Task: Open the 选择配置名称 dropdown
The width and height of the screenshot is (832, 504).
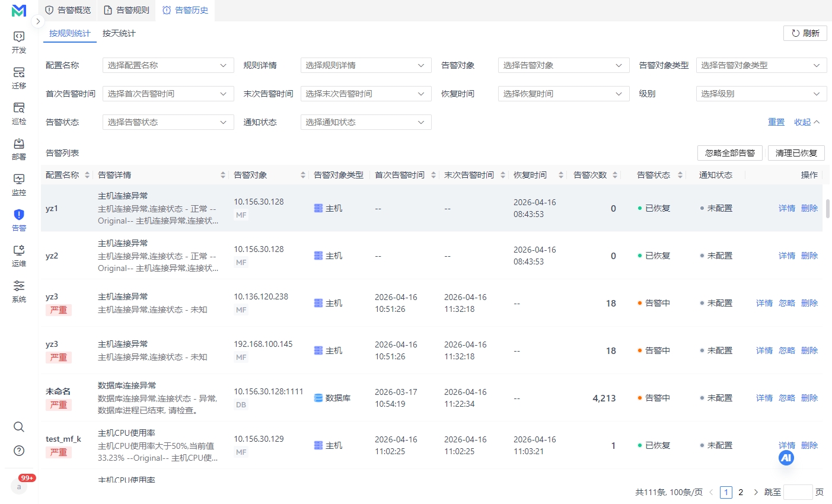Action: pyautogui.click(x=168, y=65)
